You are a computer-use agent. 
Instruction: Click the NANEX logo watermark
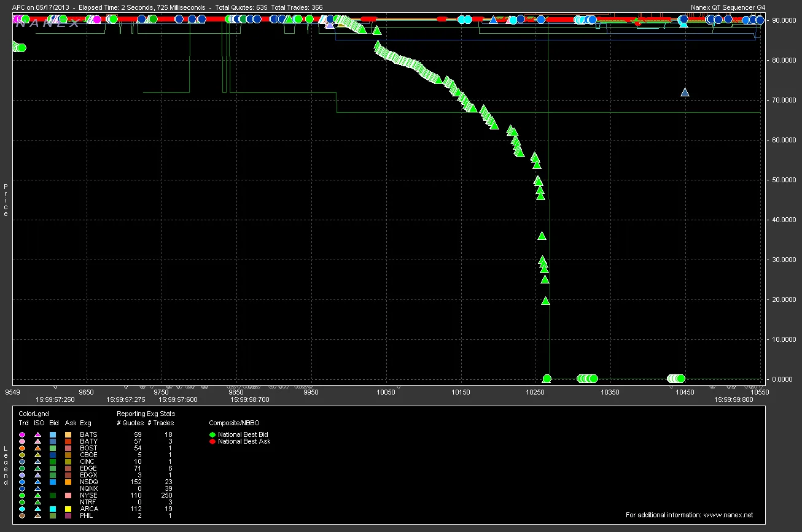coord(48,23)
